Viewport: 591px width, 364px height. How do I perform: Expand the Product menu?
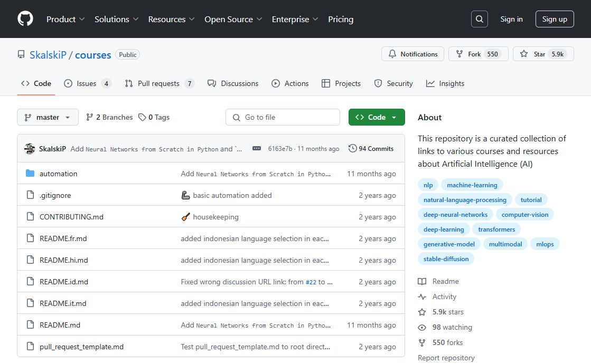65,19
